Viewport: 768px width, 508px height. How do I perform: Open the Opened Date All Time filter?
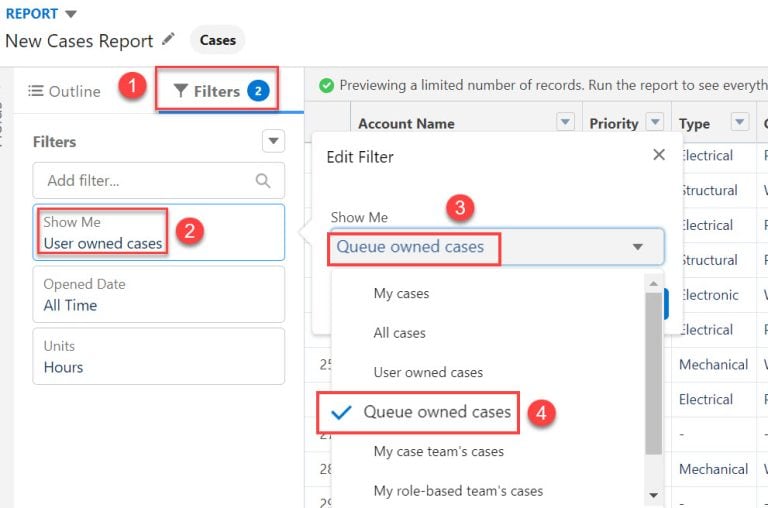coord(159,294)
